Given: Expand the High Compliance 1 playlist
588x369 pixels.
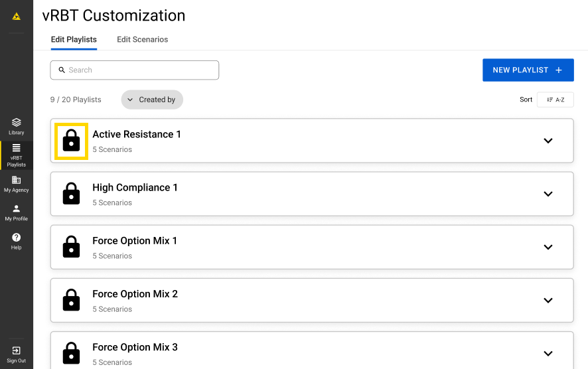Looking at the screenshot, I should [548, 194].
